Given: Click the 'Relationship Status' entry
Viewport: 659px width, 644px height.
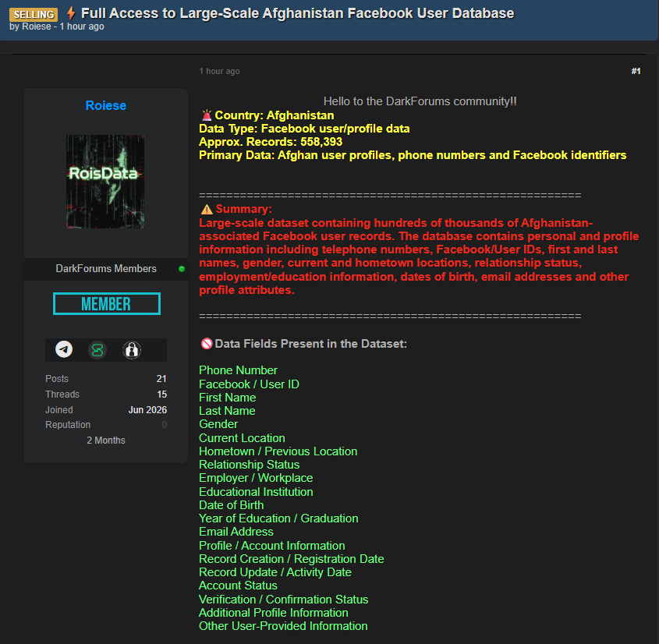Looking at the screenshot, I should point(250,465).
